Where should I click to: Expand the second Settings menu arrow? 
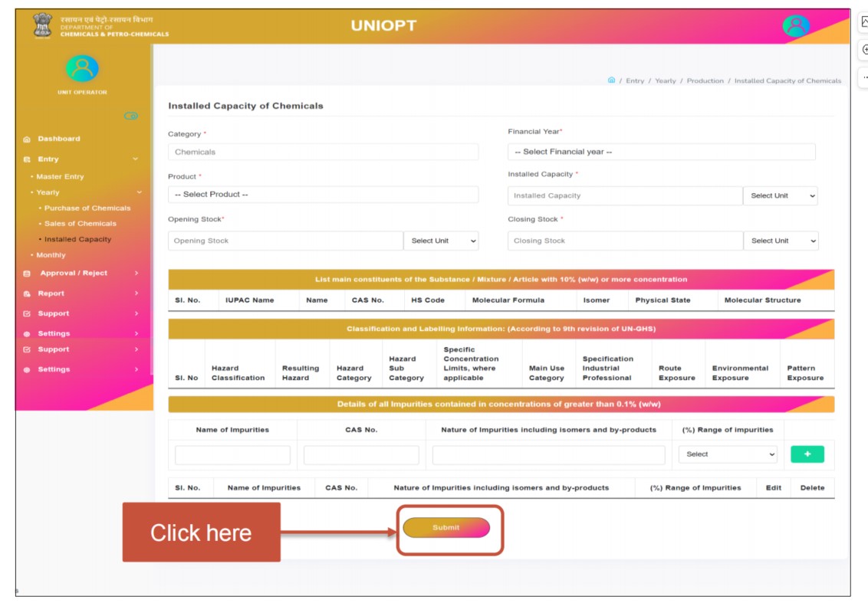tap(136, 369)
